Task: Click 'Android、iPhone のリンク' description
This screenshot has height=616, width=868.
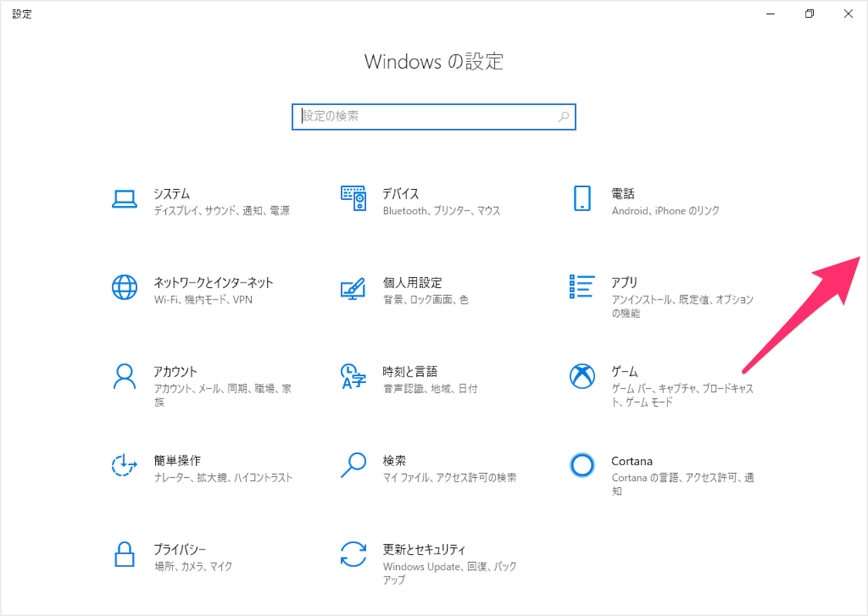Action: [x=666, y=211]
